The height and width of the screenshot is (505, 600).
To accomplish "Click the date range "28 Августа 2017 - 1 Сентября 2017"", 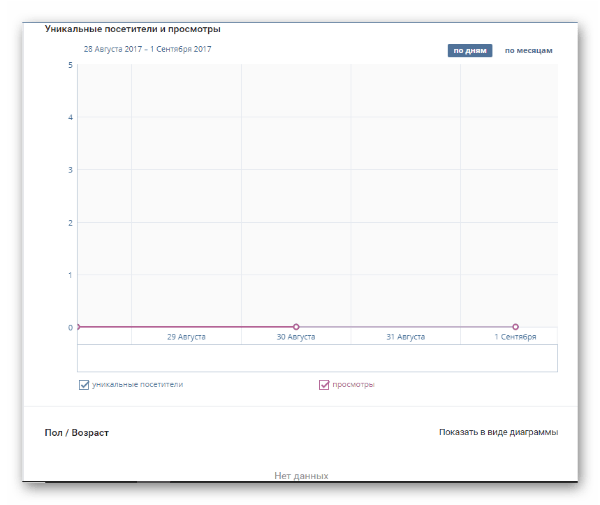I will (x=147, y=49).
